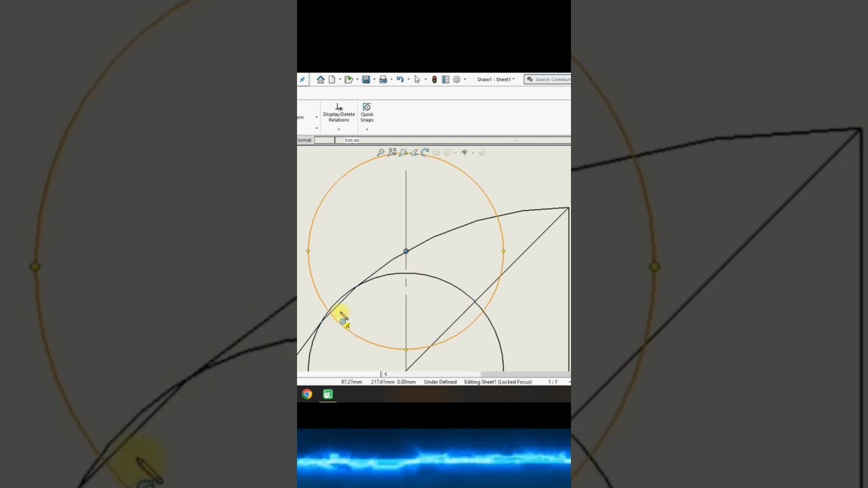Click the left scroll arrow below the drawing
The image size is (868, 488).
pyautogui.click(x=385, y=374)
